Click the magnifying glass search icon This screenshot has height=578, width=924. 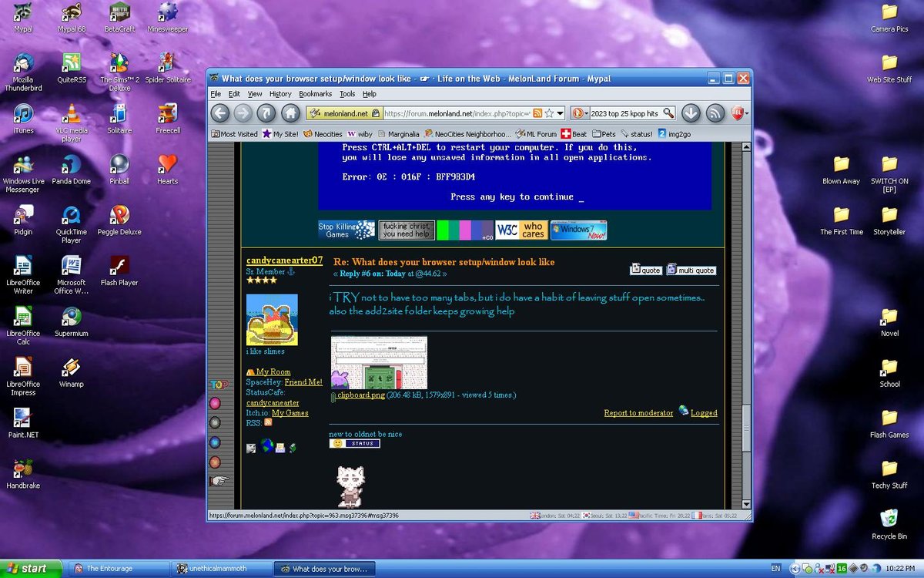click(668, 113)
